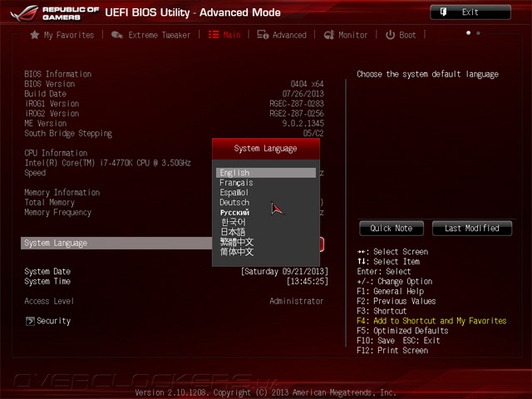
Task: Click the first page indicator dot
Action: pos(468,33)
